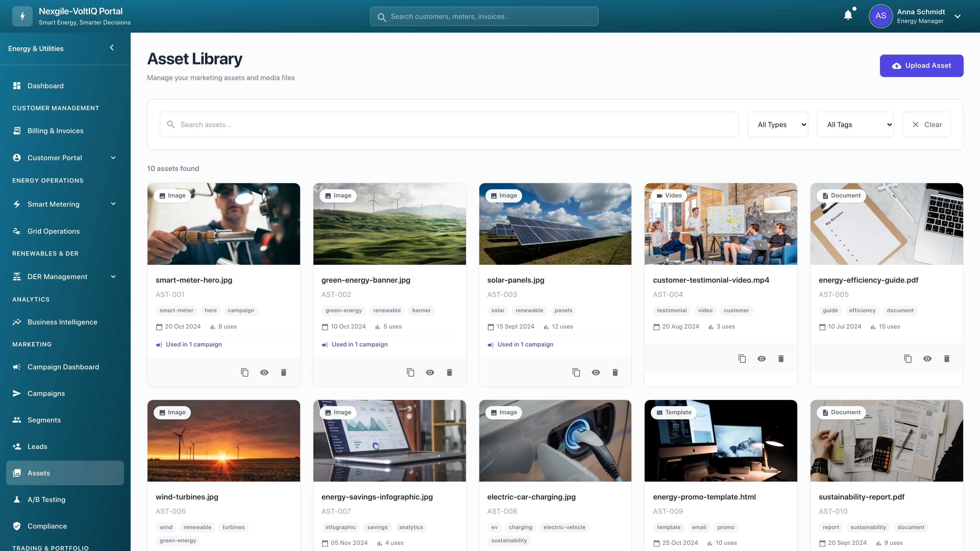Copy the smart-meter-hero.jpg asset
Screen dimensions: 980x551
pos(245,372)
